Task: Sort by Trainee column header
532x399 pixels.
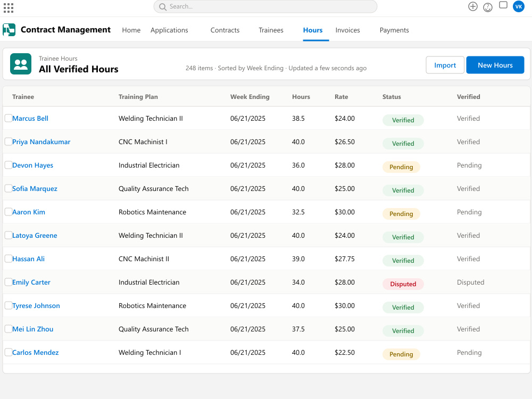Action: [23, 97]
